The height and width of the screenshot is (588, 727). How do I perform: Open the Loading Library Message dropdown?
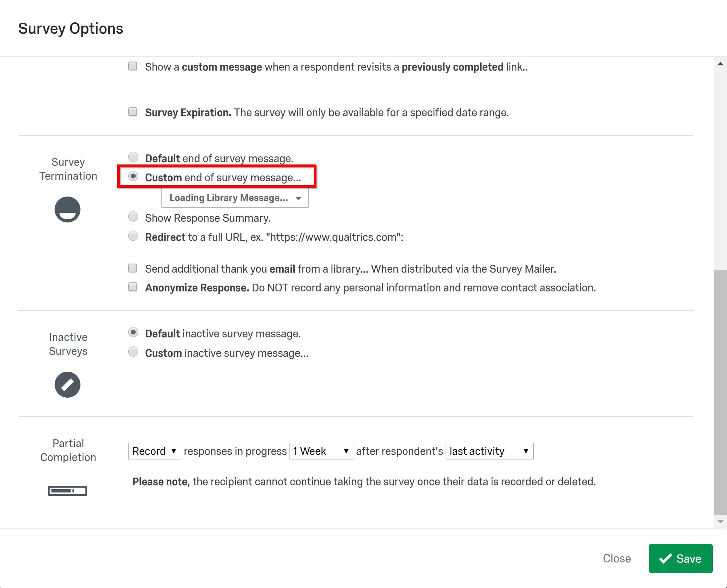234,198
